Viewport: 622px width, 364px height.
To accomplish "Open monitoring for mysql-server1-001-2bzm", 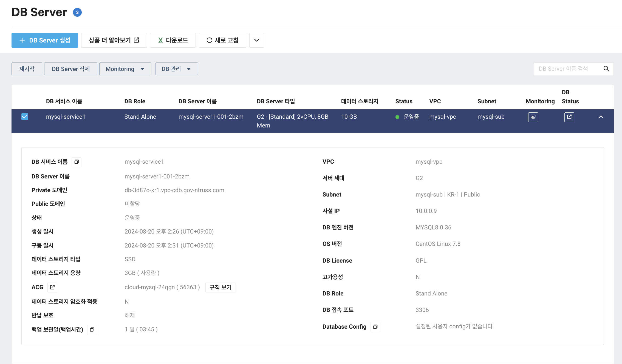I will pos(533,117).
